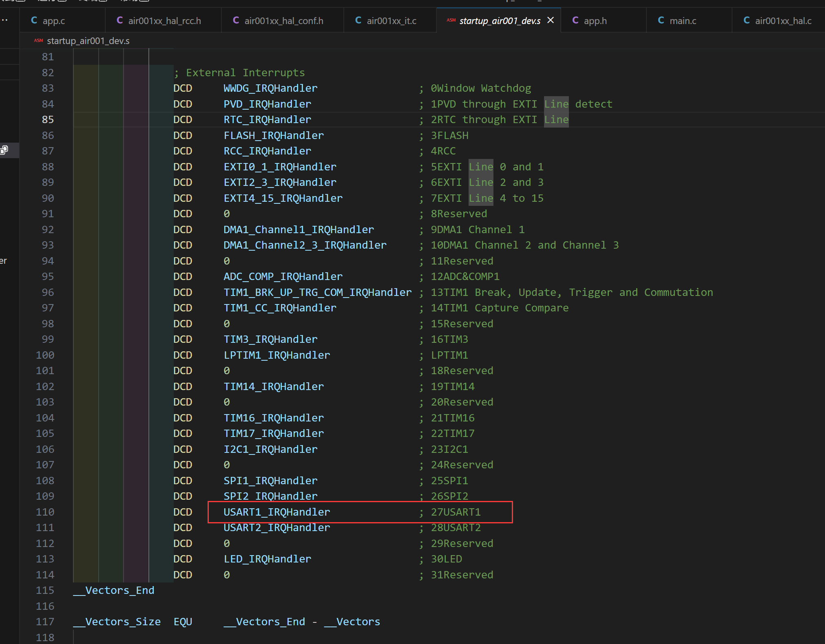Screen dimensions: 825x644
Task: Click EXTI4_15_IRQHandler symbol
Action: 283,198
